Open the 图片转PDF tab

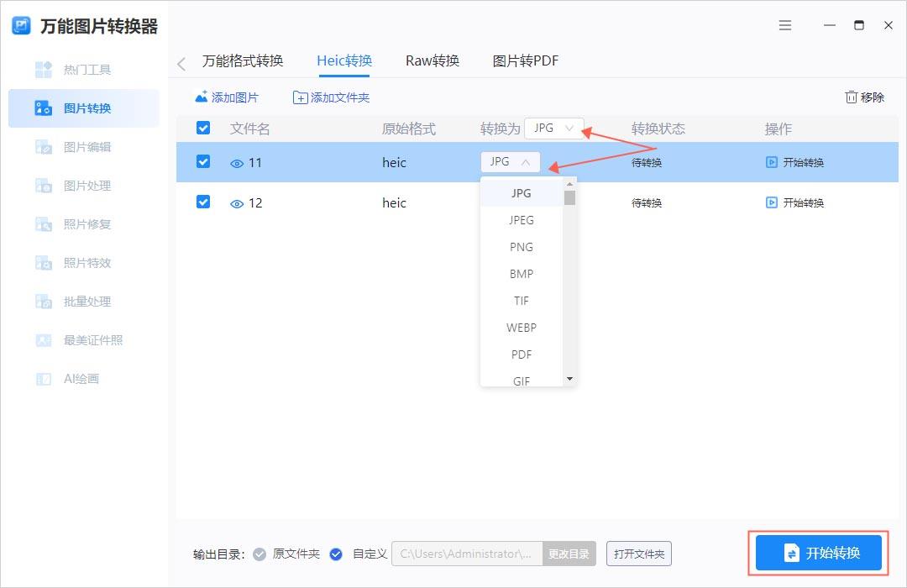click(x=524, y=60)
